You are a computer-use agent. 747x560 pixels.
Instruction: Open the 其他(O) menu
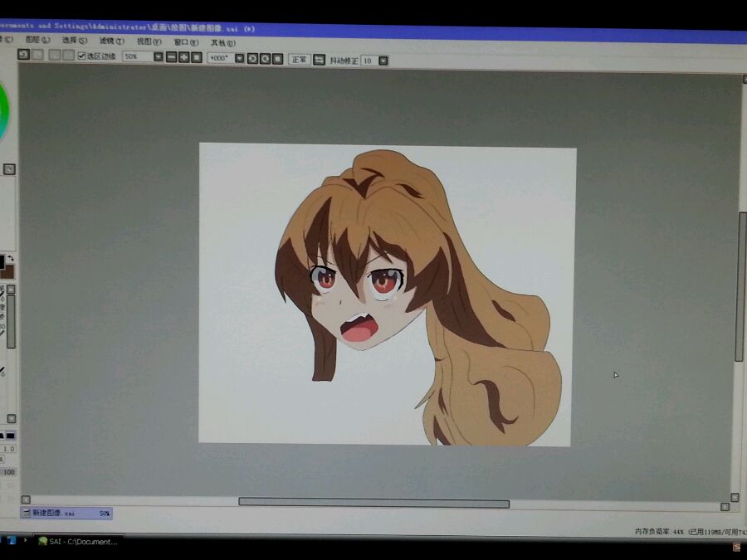tap(223, 43)
